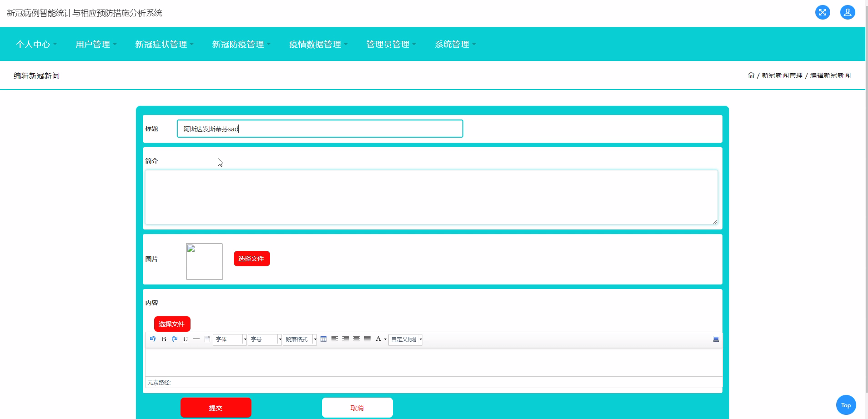
Task: Insert a table into the content area
Action: pos(324,339)
